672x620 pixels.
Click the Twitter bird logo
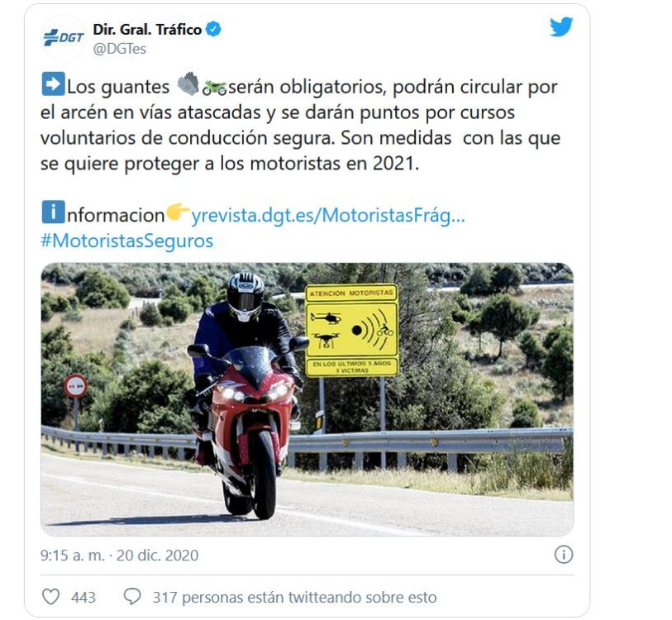(x=561, y=26)
